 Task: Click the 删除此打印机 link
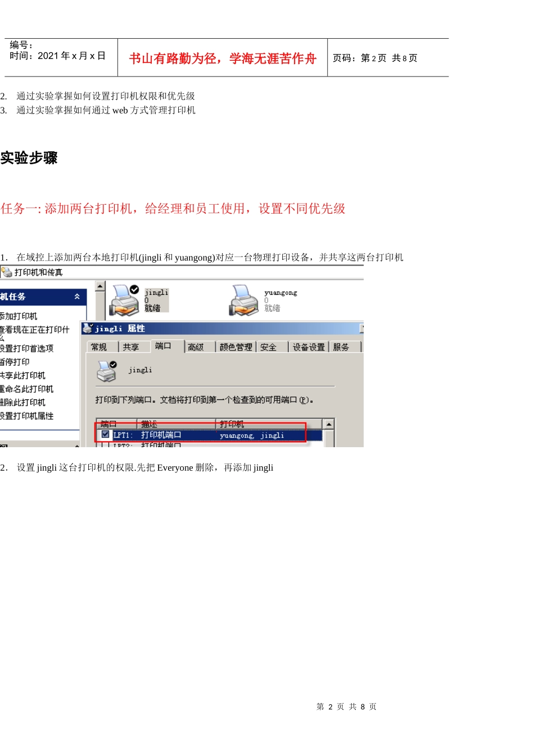click(22, 402)
